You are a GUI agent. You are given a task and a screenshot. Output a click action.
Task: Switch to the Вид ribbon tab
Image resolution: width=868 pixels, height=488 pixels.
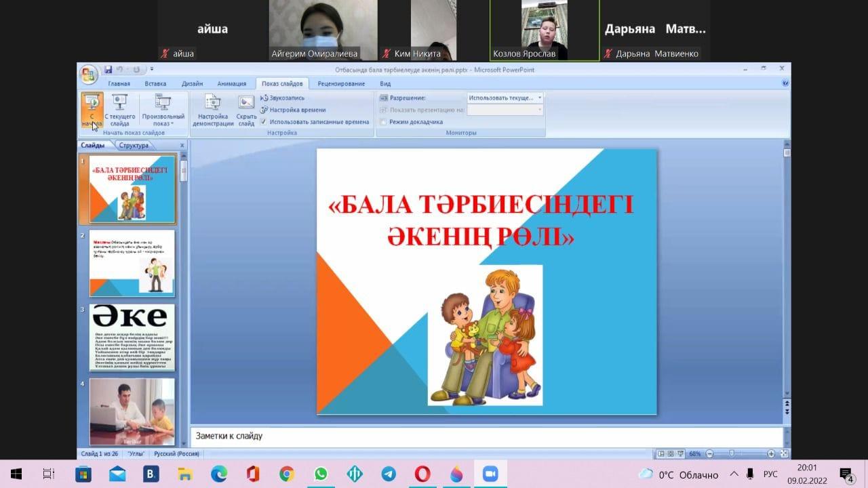[385, 83]
